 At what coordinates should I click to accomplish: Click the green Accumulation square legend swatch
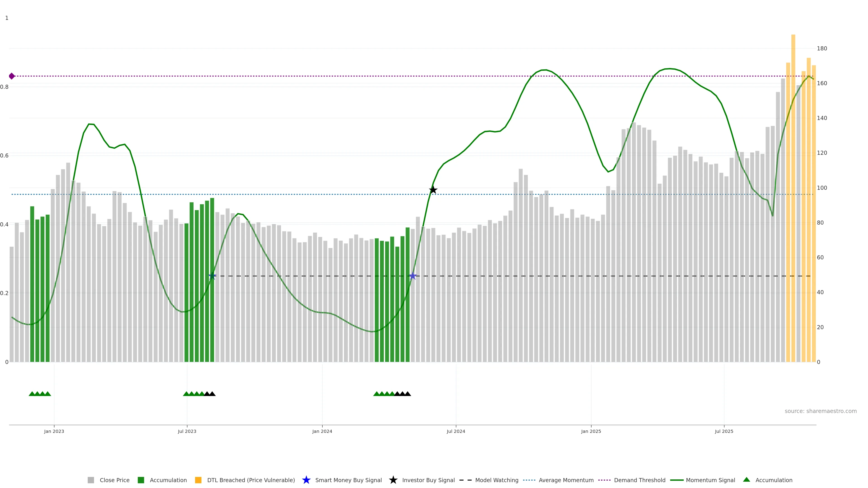[x=141, y=480]
